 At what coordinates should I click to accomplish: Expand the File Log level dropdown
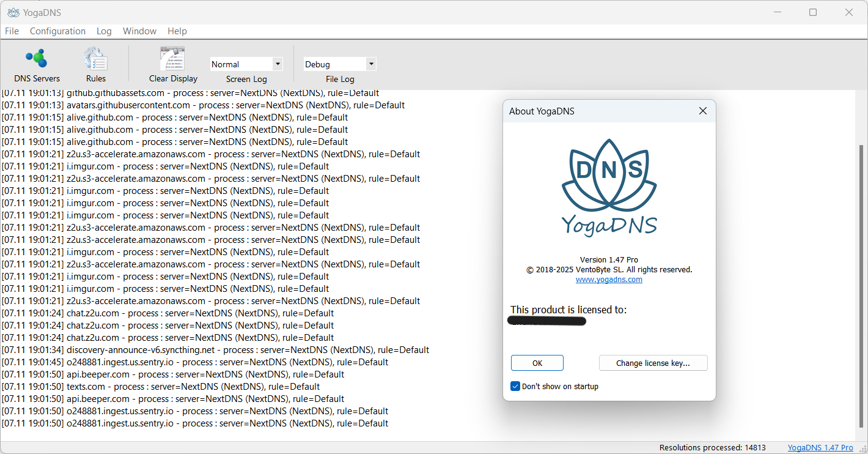(x=370, y=64)
